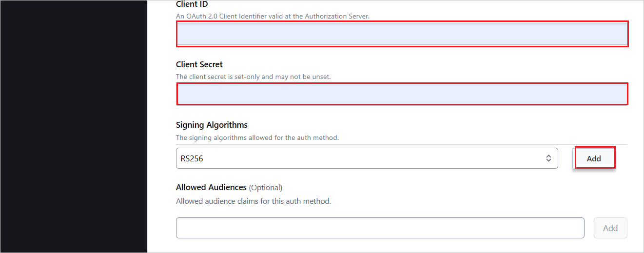Click the (Optional) text beside Allowed Audiences
This screenshot has height=253, width=644.
pos(266,187)
